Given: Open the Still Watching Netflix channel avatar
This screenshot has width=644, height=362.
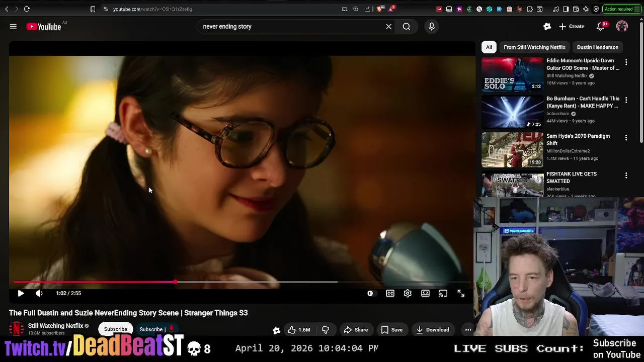Looking at the screenshot, I should [x=17, y=329].
